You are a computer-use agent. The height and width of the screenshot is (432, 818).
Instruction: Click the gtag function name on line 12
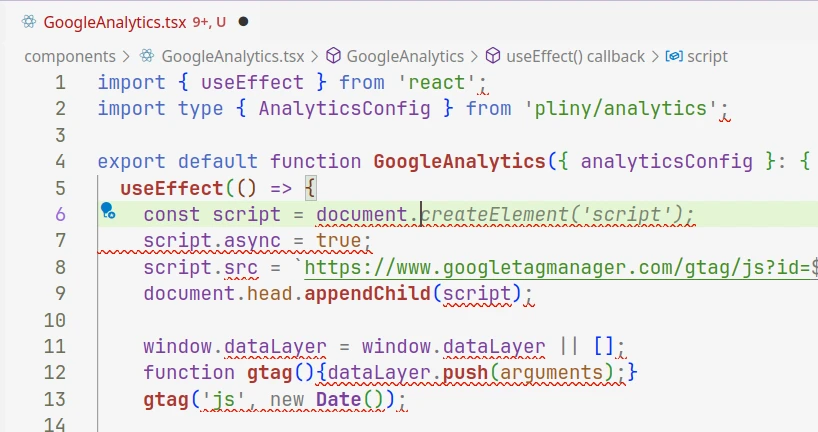pos(269,373)
